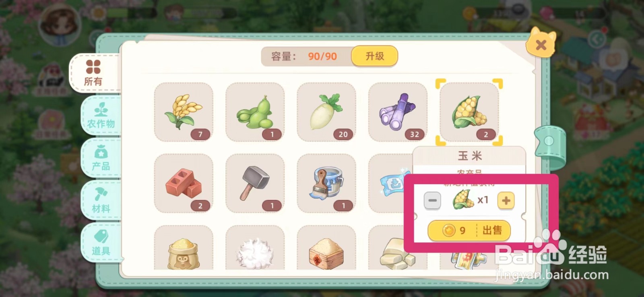The width and height of the screenshot is (644, 297).
Task: Open the 材料 materials tab
Action: [x=101, y=200]
